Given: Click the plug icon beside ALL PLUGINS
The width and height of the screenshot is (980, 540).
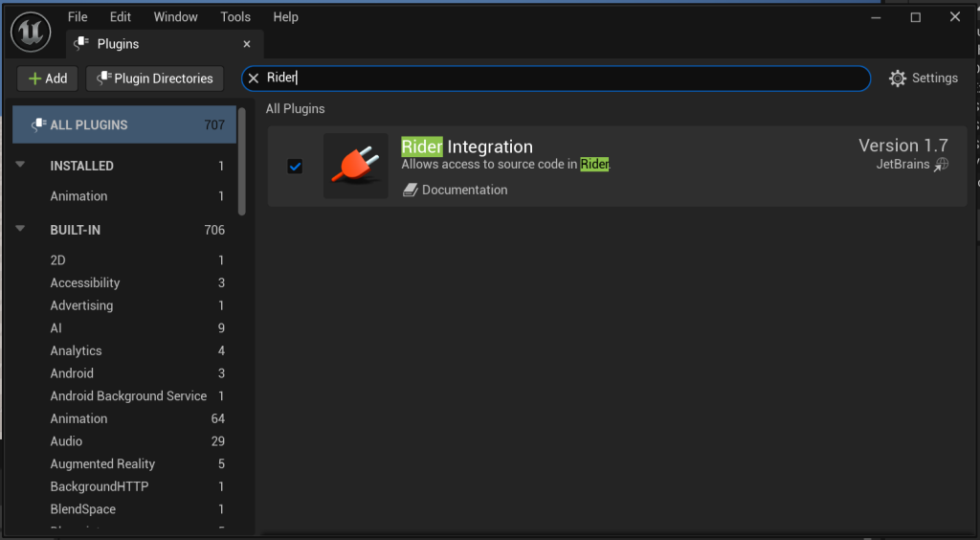Looking at the screenshot, I should pyautogui.click(x=38, y=124).
